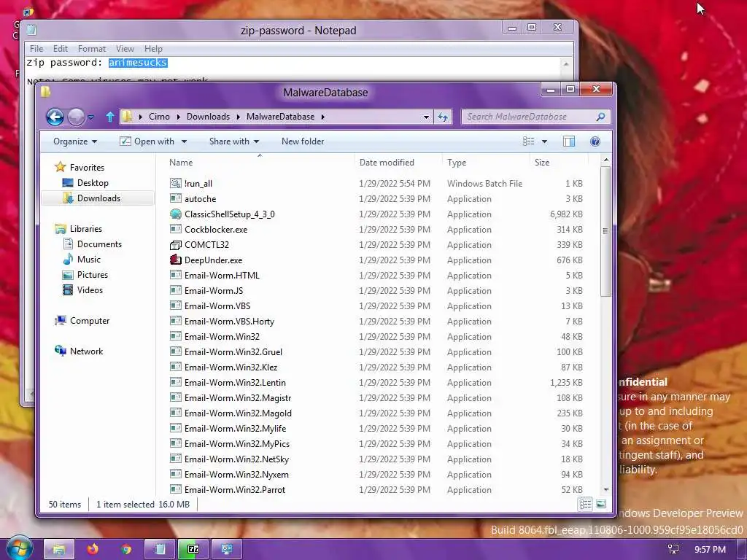Click the Start orb on the taskbar

pos(20,548)
